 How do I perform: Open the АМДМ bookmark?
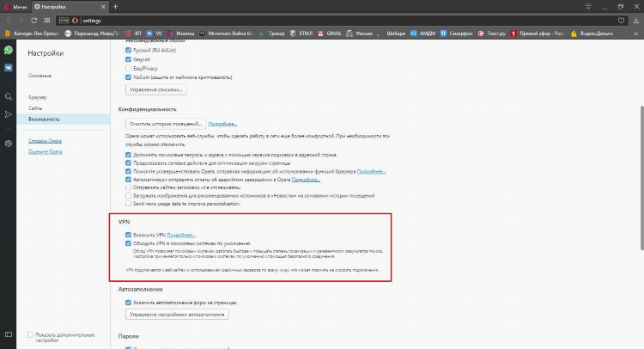point(422,34)
